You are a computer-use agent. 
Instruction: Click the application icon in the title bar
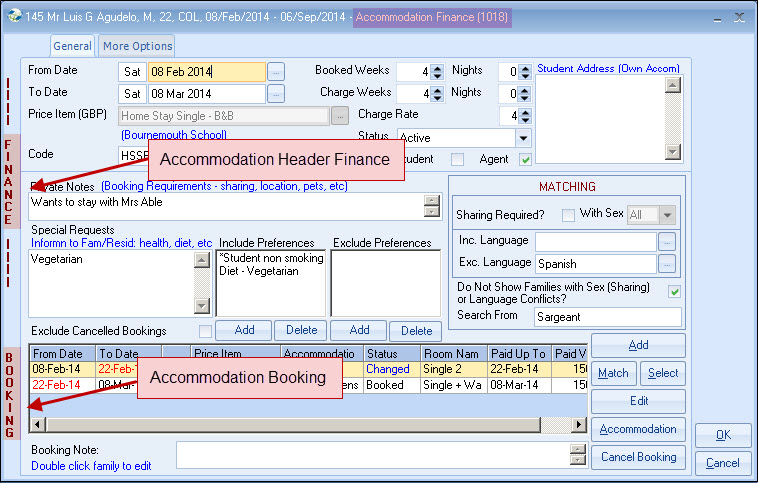(15, 17)
